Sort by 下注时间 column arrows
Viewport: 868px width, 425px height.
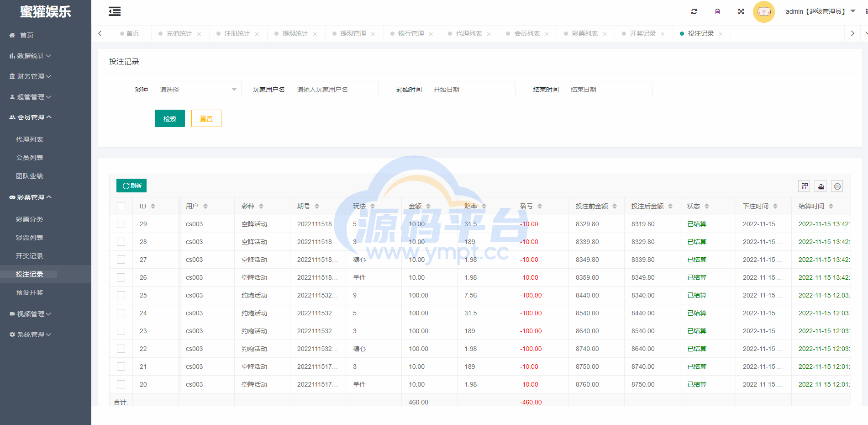[775, 206]
